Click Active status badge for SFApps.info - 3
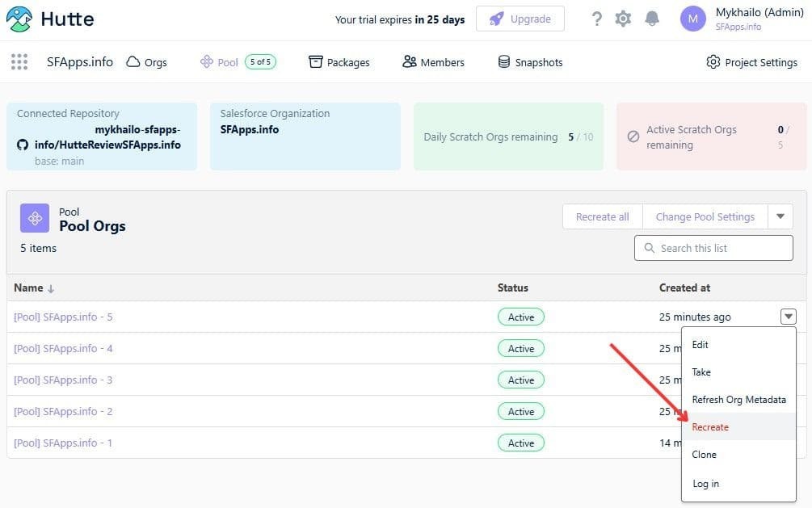The width and height of the screenshot is (812, 508). point(521,380)
